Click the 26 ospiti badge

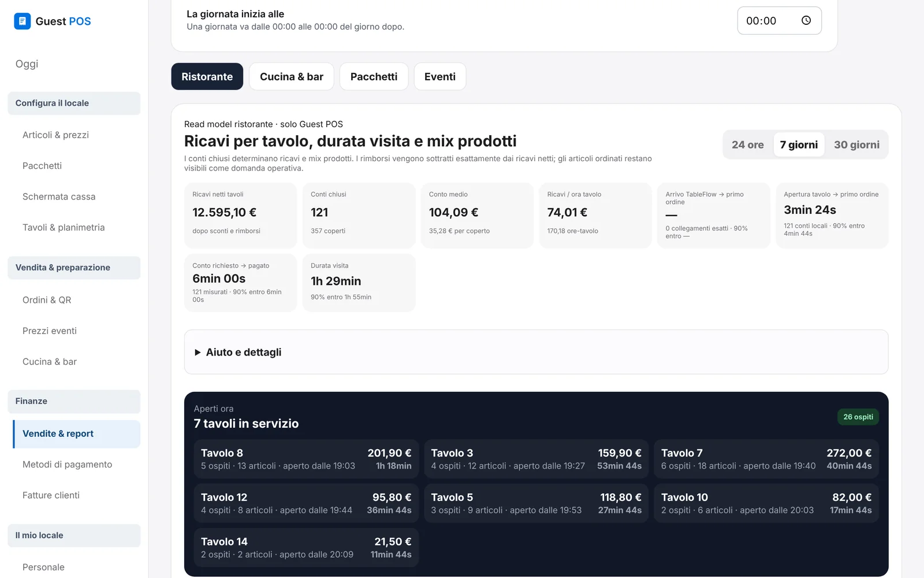click(858, 417)
